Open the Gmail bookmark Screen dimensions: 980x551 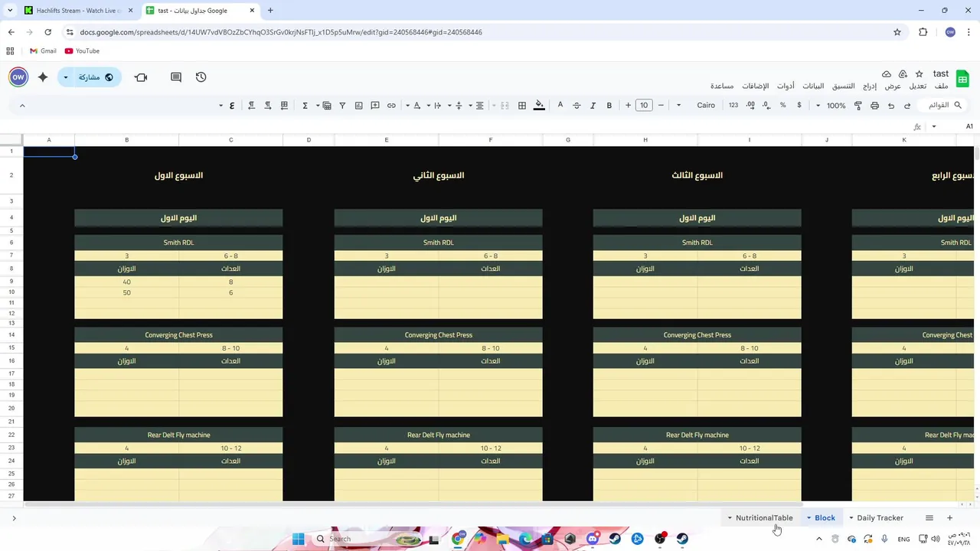pyautogui.click(x=43, y=51)
